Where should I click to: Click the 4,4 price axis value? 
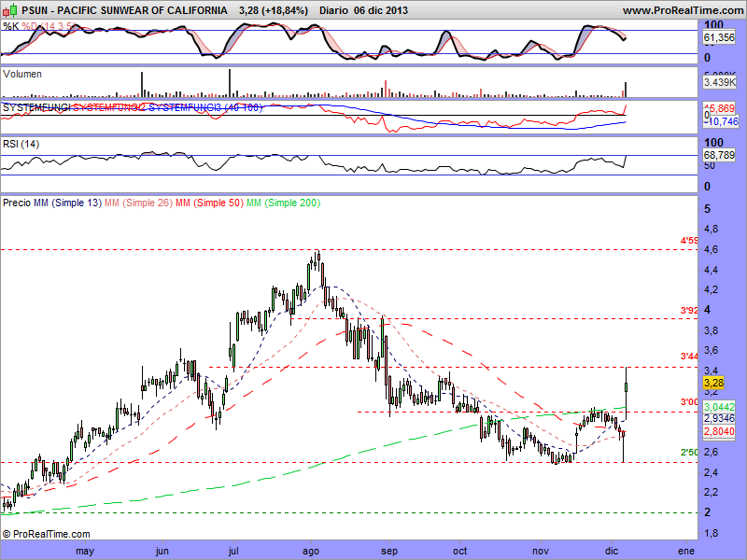(x=711, y=270)
